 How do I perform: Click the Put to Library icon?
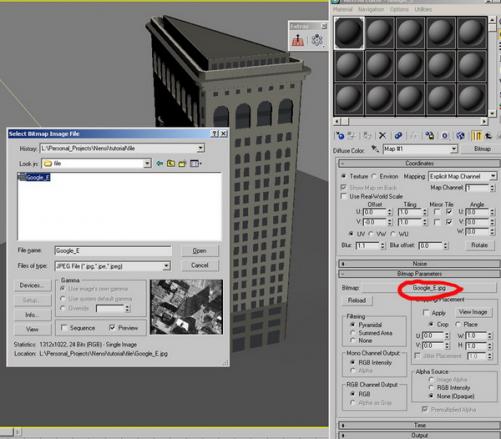click(429, 136)
